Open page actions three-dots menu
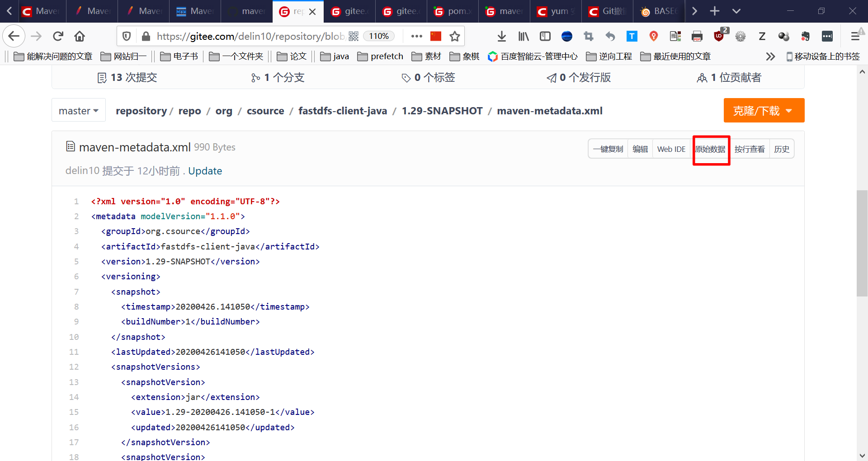868x461 pixels. pos(416,36)
